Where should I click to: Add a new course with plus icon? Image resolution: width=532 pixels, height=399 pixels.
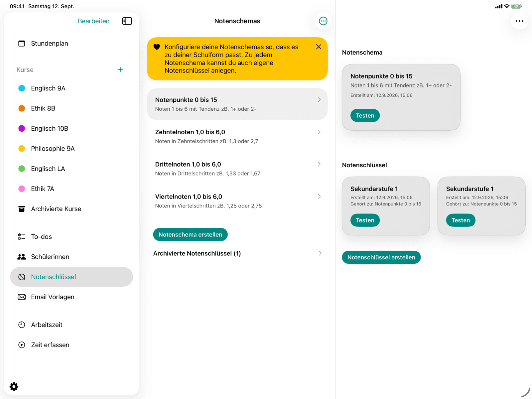120,69
